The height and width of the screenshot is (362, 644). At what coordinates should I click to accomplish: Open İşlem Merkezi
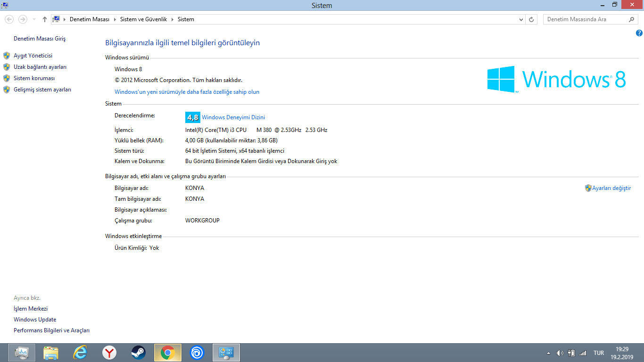(31, 309)
